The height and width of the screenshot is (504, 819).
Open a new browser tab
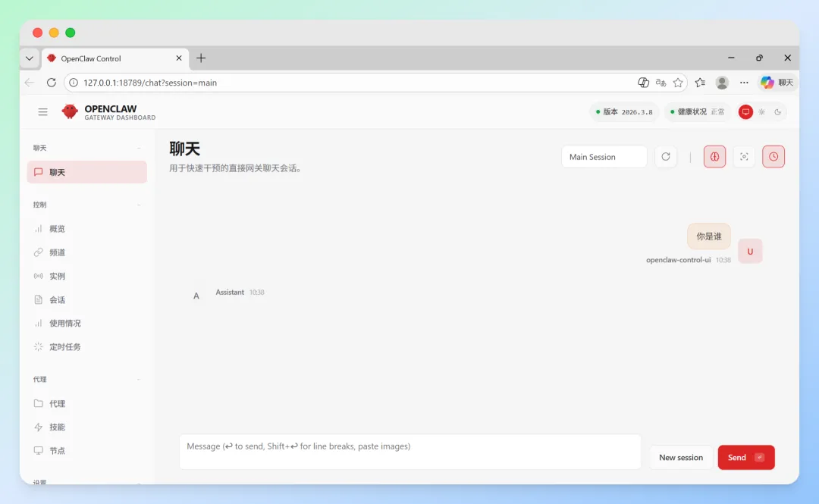point(201,58)
